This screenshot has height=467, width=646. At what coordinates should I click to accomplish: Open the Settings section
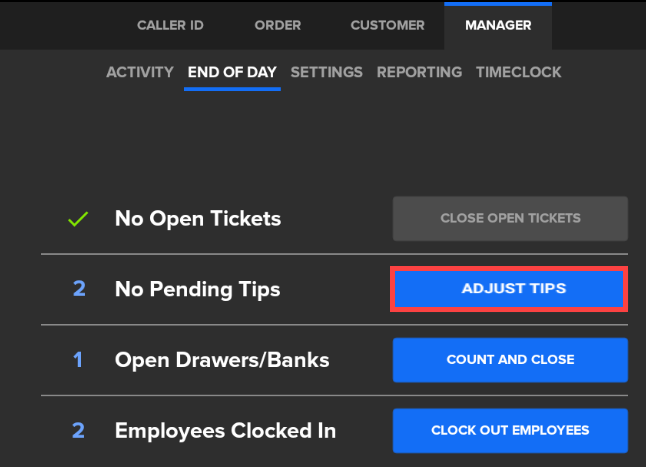(x=326, y=72)
